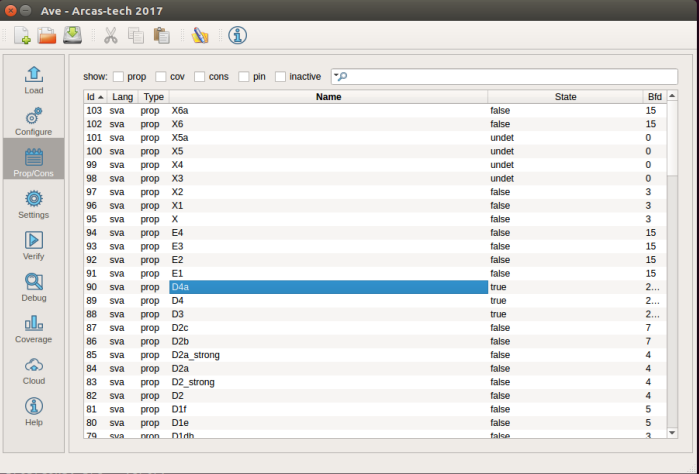Select property row X2
Screen dimensions: 699x474
[375, 192]
